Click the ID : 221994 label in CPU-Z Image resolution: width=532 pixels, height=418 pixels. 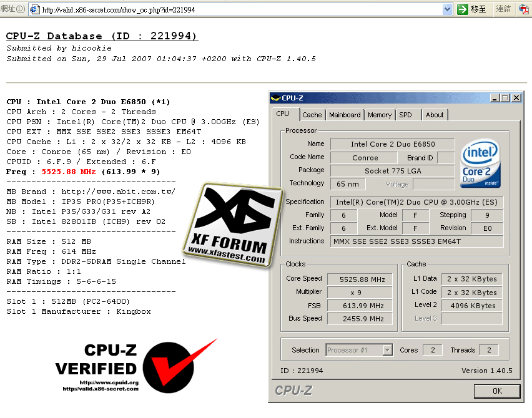click(x=302, y=371)
